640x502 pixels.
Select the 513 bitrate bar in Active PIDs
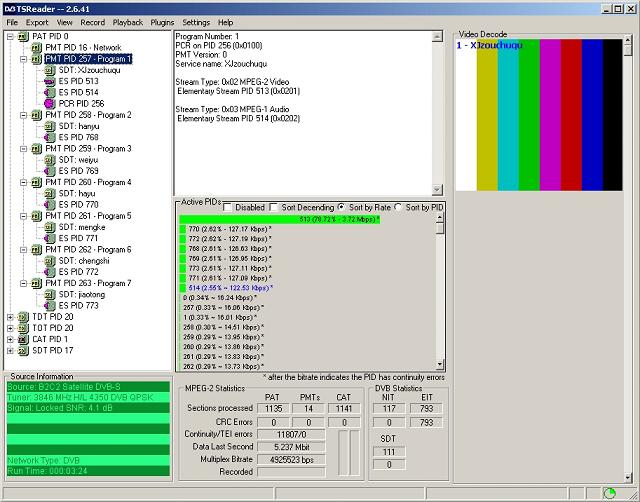tap(307, 218)
